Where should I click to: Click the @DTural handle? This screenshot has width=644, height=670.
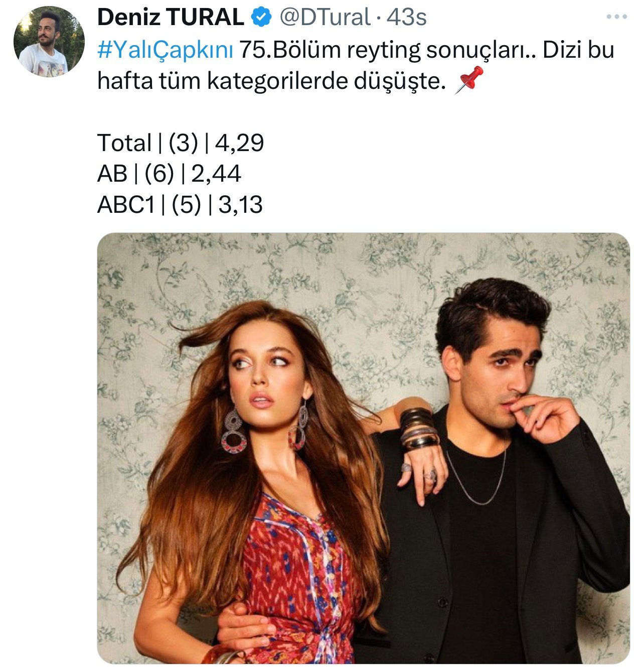(x=325, y=18)
